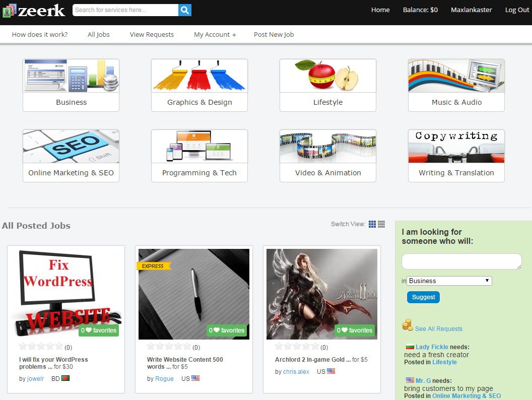Follow the See All Requests link
The width and height of the screenshot is (532, 400).
(x=438, y=328)
